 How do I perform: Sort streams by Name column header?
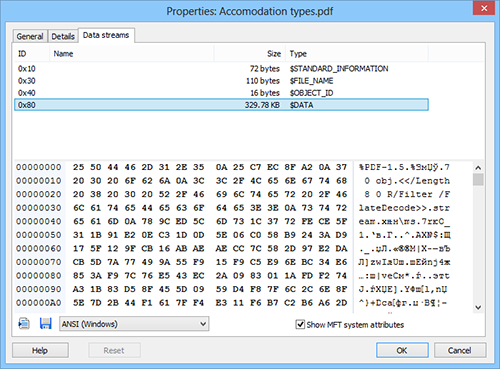point(132,54)
